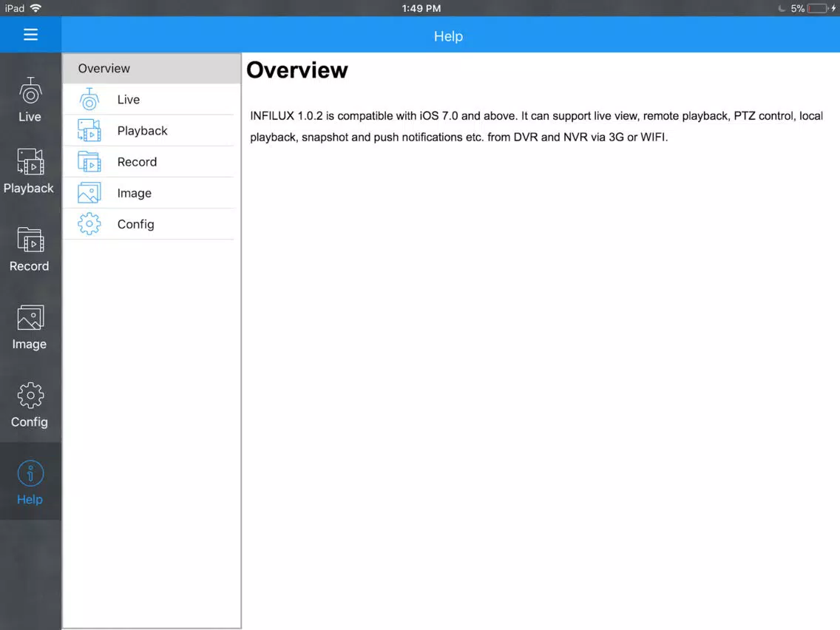Open the Live help topic
This screenshot has height=630, width=840.
(152, 99)
